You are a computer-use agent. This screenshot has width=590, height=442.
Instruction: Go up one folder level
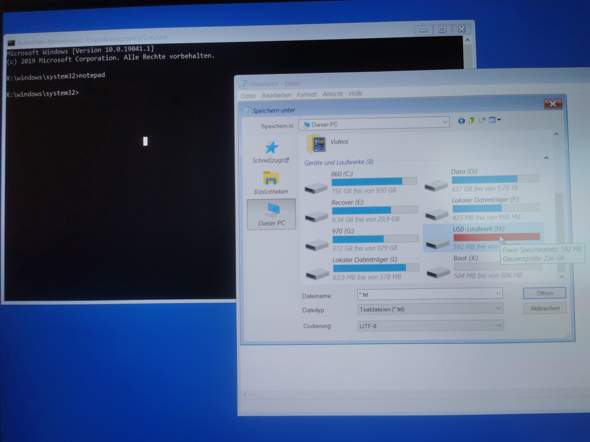tap(471, 120)
